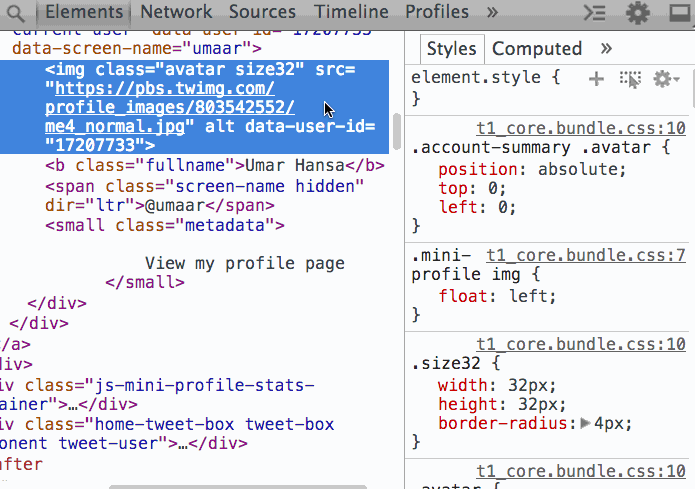
Task: Expand the border-radius shorthand triangle
Action: (585, 423)
